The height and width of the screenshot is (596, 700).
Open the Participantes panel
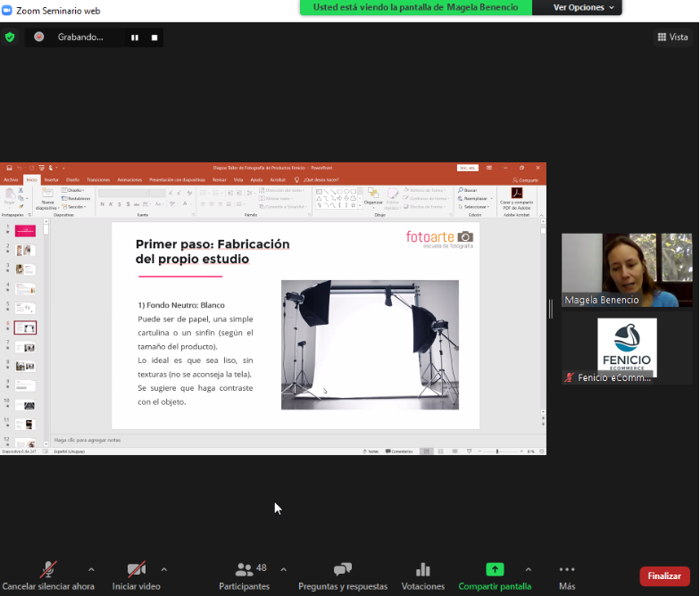tap(244, 569)
